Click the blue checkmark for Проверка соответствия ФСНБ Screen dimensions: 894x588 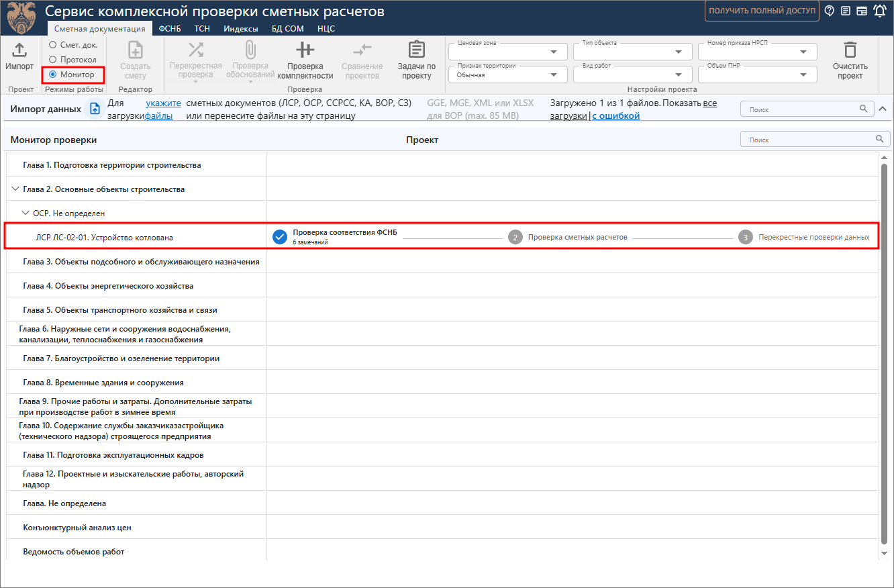pos(280,237)
